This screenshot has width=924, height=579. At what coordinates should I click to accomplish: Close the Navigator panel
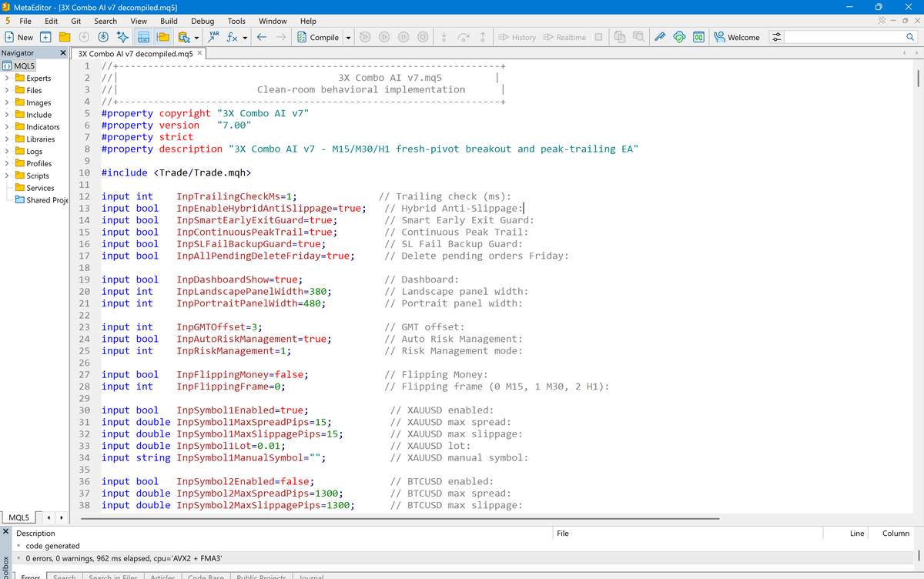[x=63, y=53]
